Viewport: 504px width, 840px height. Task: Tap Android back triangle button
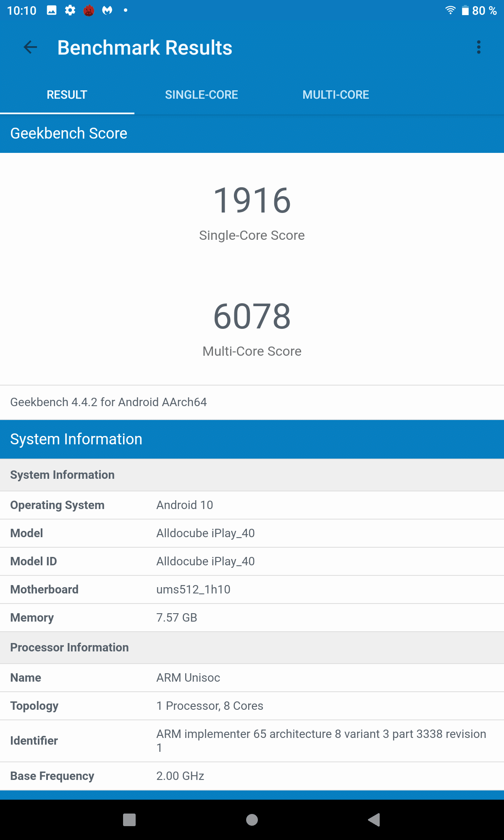click(x=374, y=819)
